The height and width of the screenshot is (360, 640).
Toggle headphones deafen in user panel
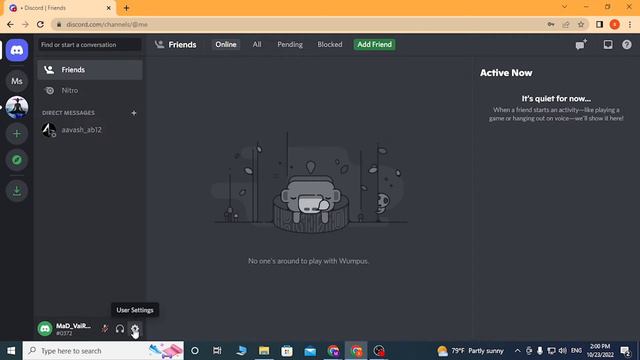[120, 328]
